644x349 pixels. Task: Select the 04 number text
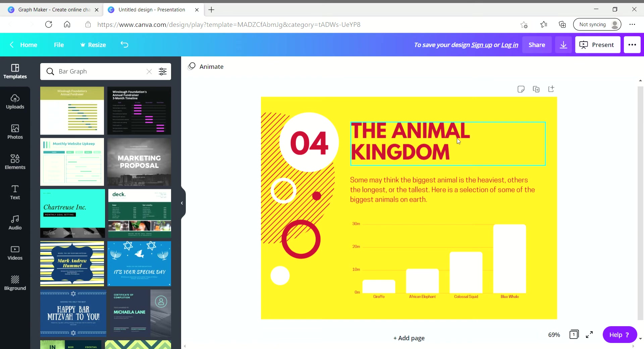coord(309,143)
